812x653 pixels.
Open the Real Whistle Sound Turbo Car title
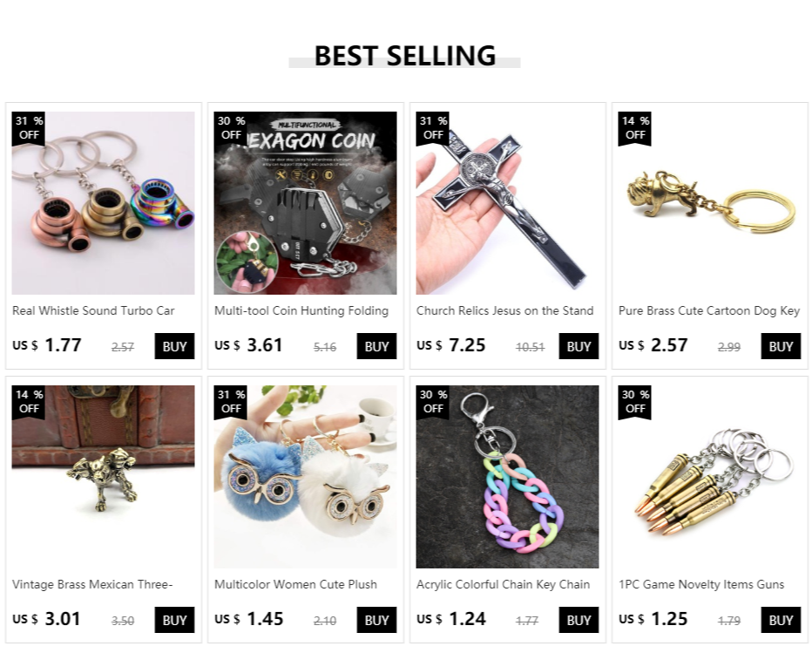(93, 311)
